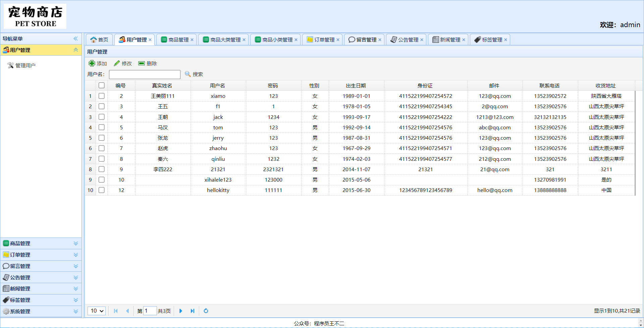Expand the 新闻管理 accordion section
The width and height of the screenshot is (644, 328).
pos(76,289)
